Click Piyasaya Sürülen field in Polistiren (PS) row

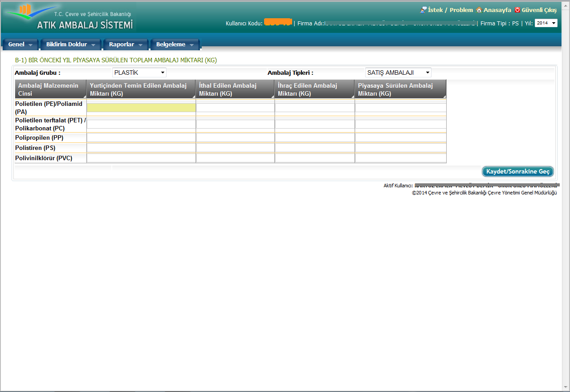click(401, 148)
